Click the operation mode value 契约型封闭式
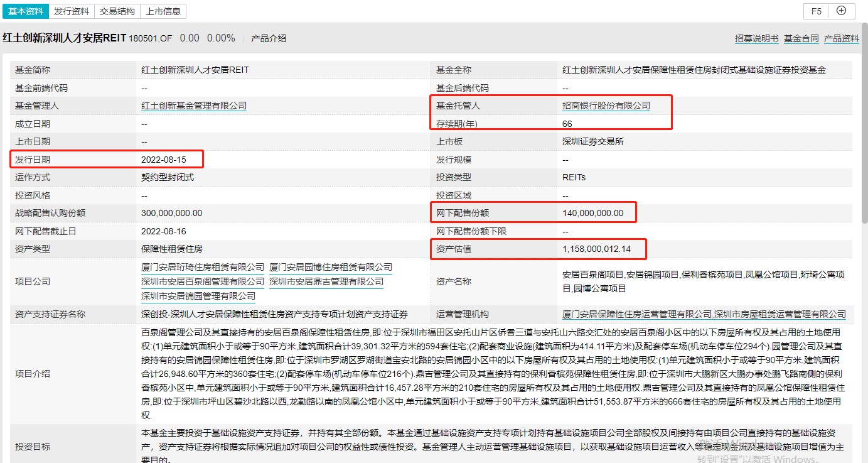 point(168,177)
